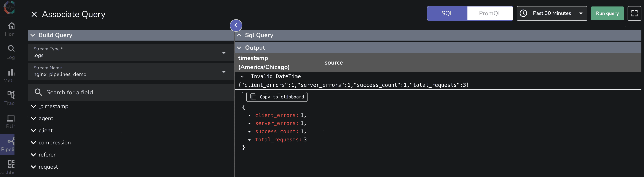Toggle fullscreen mode icon
Viewport: 644px width, 177px height.
tap(634, 13)
